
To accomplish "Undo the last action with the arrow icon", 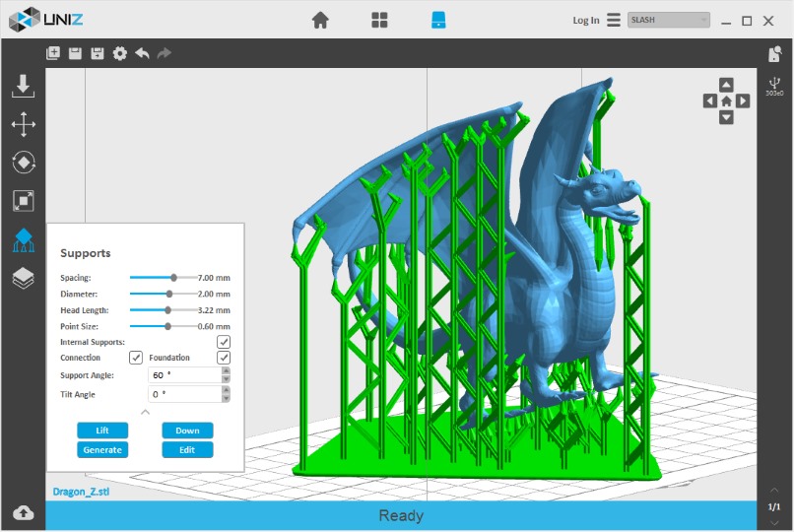I will click(x=142, y=53).
